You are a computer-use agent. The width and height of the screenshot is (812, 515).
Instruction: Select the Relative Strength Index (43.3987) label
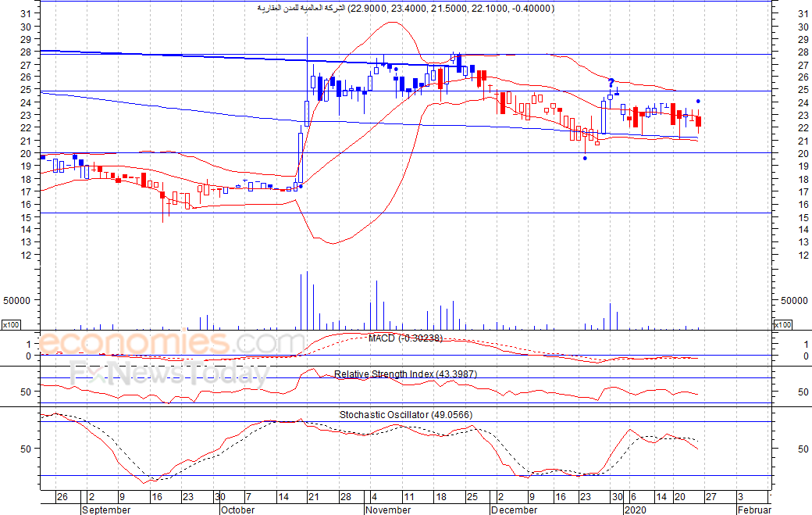click(x=405, y=374)
